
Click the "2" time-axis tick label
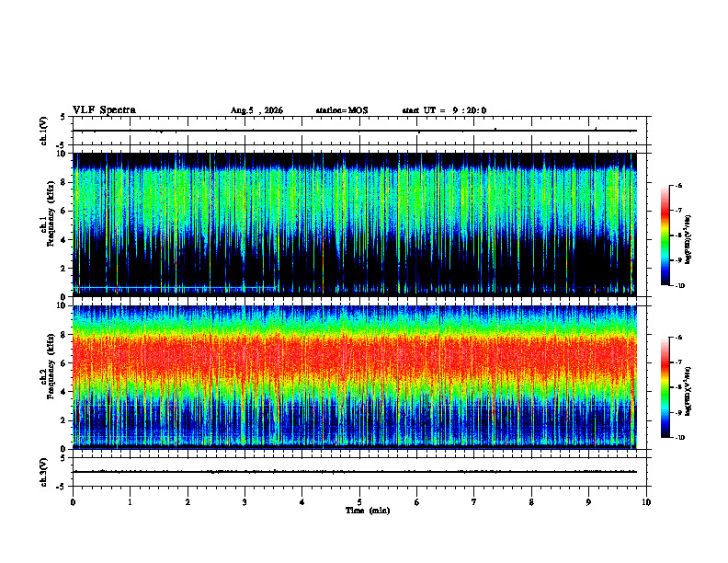tap(188, 502)
